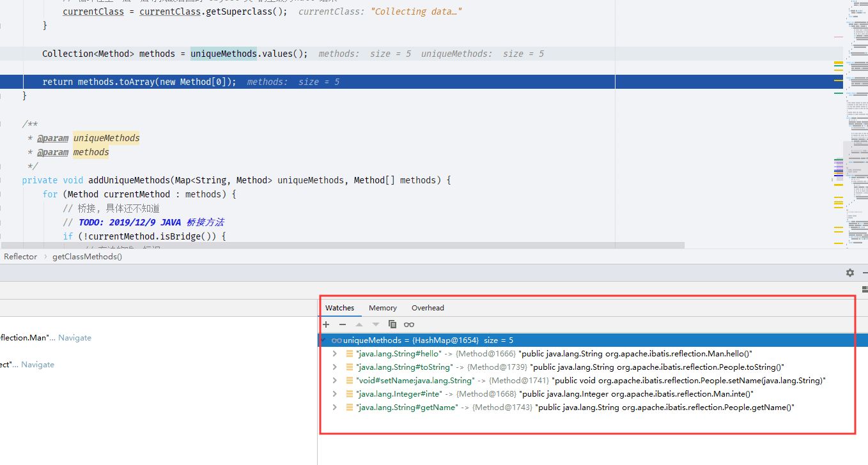Move watch down with down arrow
The width and height of the screenshot is (868, 465).
pyautogui.click(x=376, y=324)
